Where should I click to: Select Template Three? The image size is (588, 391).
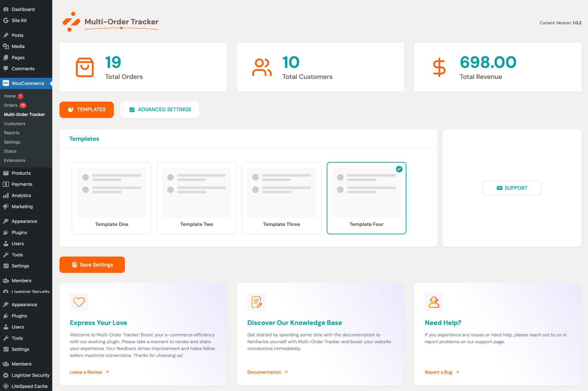click(281, 198)
